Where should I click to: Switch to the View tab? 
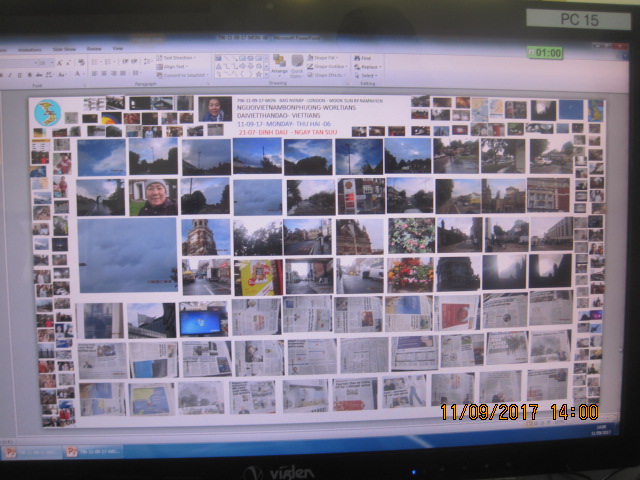click(x=118, y=49)
